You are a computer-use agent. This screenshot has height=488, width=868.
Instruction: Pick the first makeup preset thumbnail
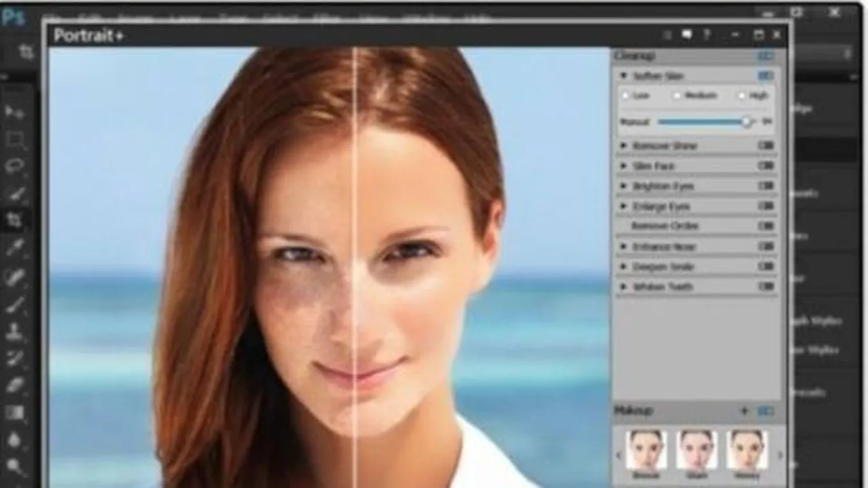point(646,450)
